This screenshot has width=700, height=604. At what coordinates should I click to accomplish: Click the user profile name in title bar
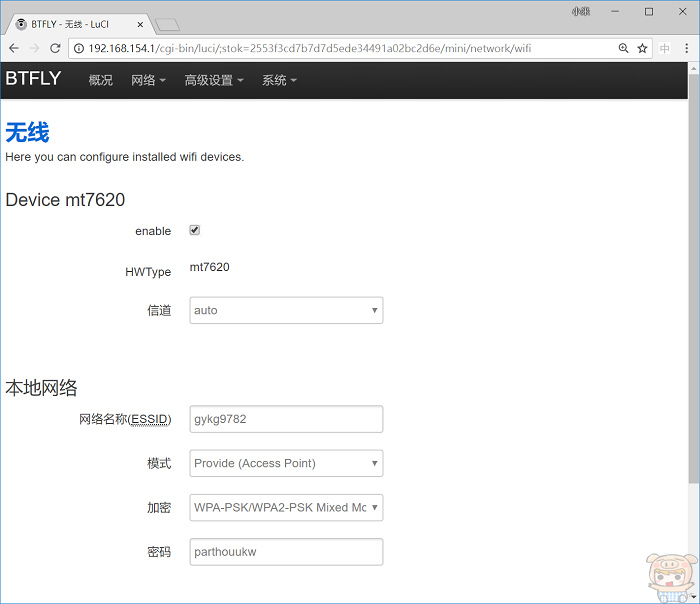coord(581,12)
